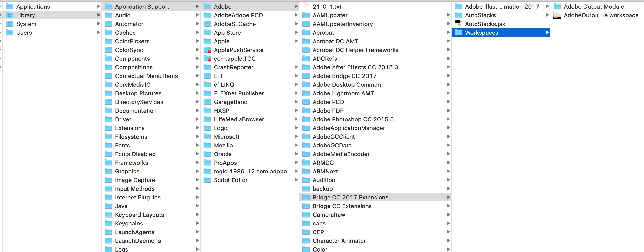The height and width of the screenshot is (252, 644).
Task: Click the 21_0_1.txt document icon
Action: point(306,7)
